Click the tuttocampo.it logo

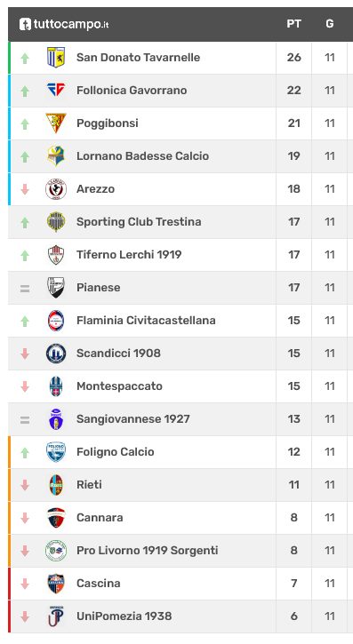coord(64,24)
